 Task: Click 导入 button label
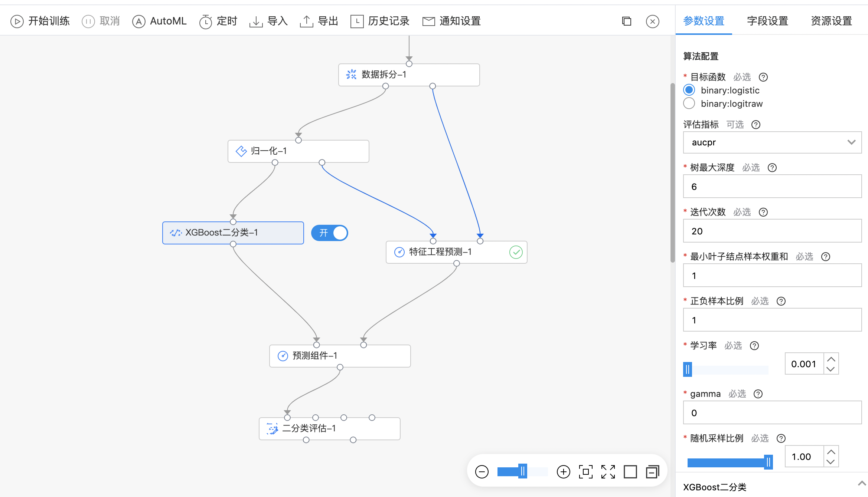pyautogui.click(x=278, y=21)
